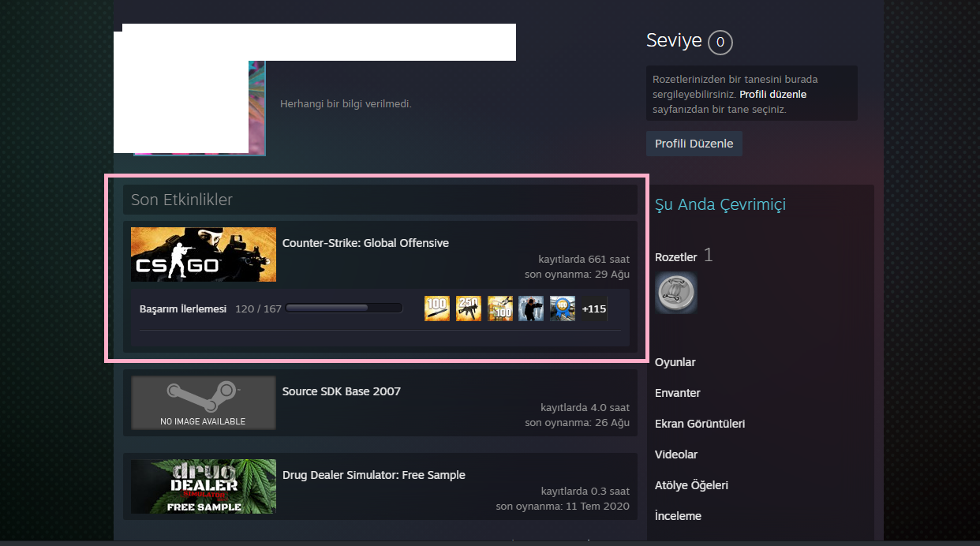This screenshot has width=980, height=546.
Task: Click the Rozetler count number 1
Action: [x=708, y=255]
